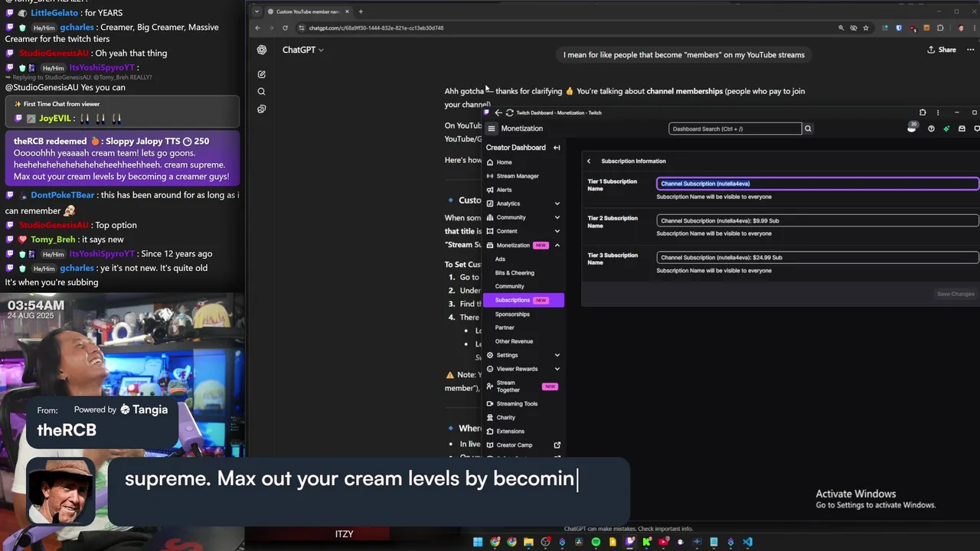Expand the Settings section

[x=524, y=355]
